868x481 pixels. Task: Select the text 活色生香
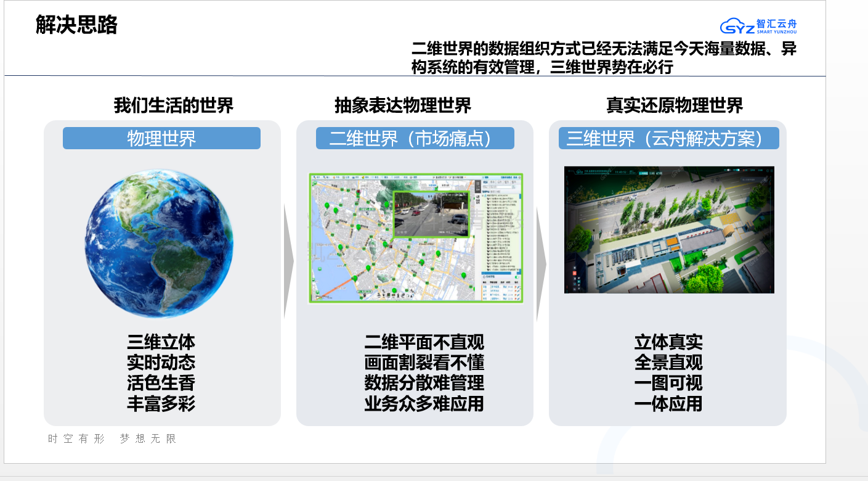click(x=161, y=383)
